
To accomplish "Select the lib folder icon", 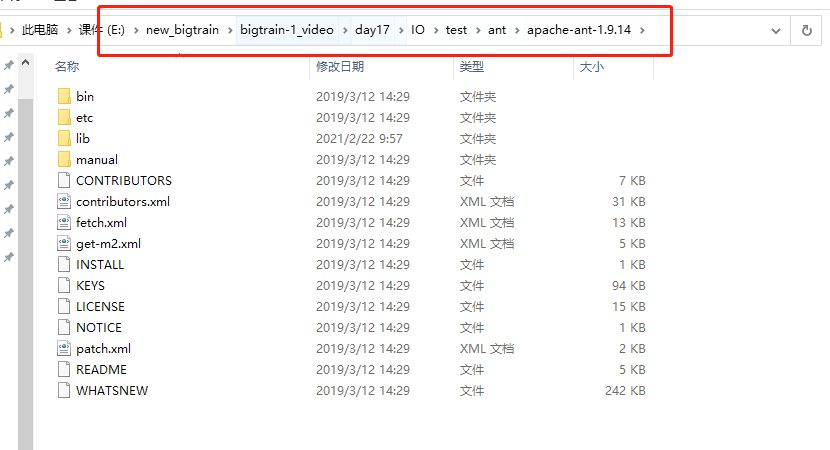I will [x=64, y=139].
